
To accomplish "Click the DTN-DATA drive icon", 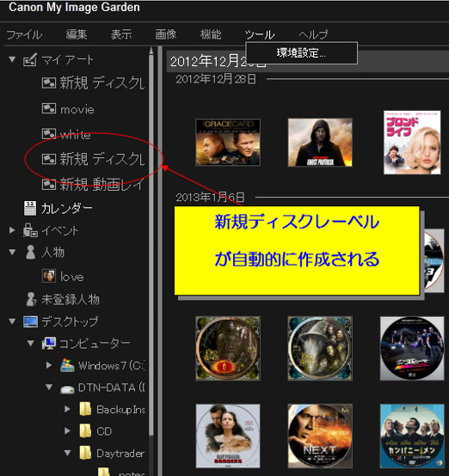I will (67, 389).
